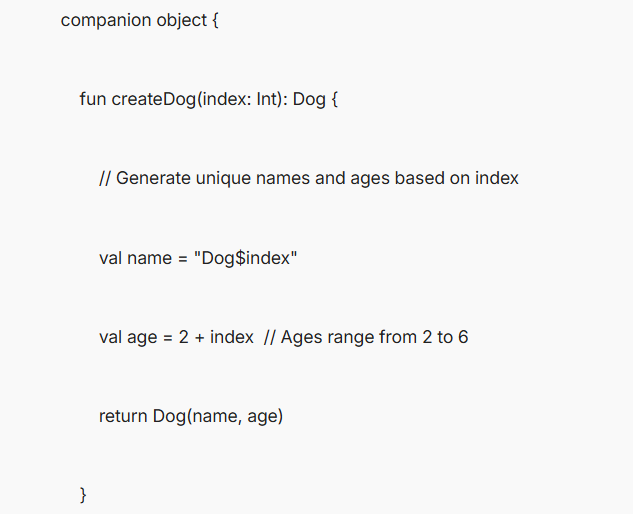Click the 'Dog' return type
Viewport: 633px width, 514px height.
pyautogui.click(x=309, y=99)
